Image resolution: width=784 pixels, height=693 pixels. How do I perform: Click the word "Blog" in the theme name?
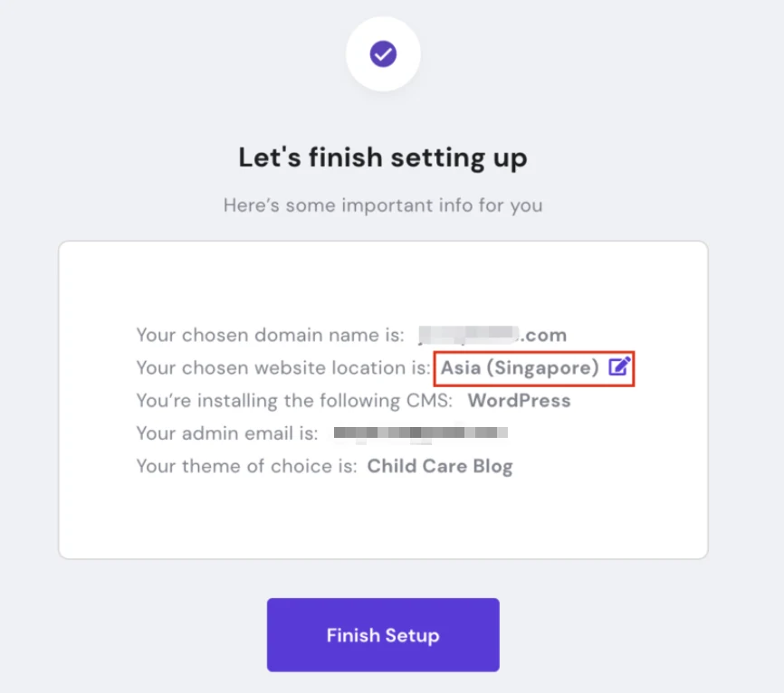tap(493, 467)
